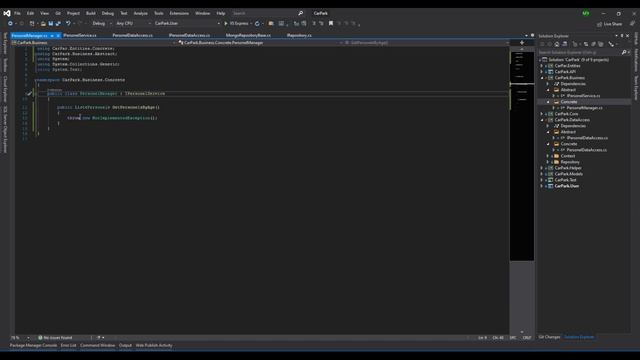The height and width of the screenshot is (360, 640).
Task: Expand the CarPark.Models project
Action: pyautogui.click(x=542, y=174)
